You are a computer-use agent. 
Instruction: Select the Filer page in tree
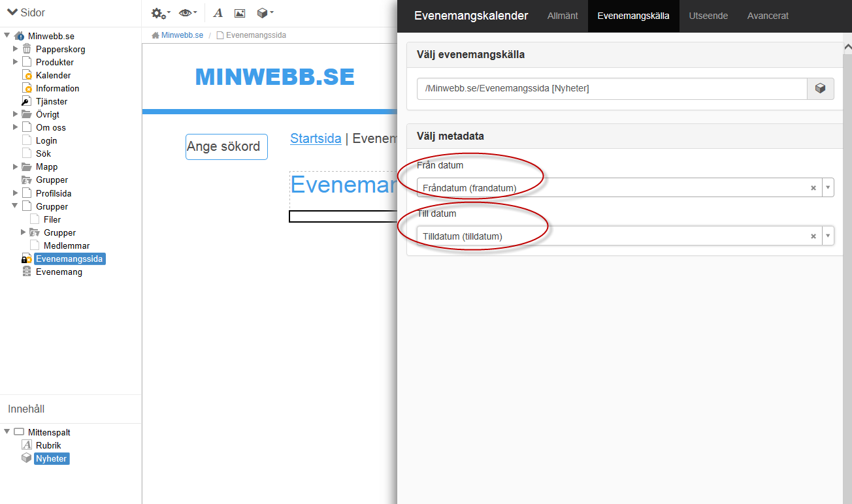point(52,219)
